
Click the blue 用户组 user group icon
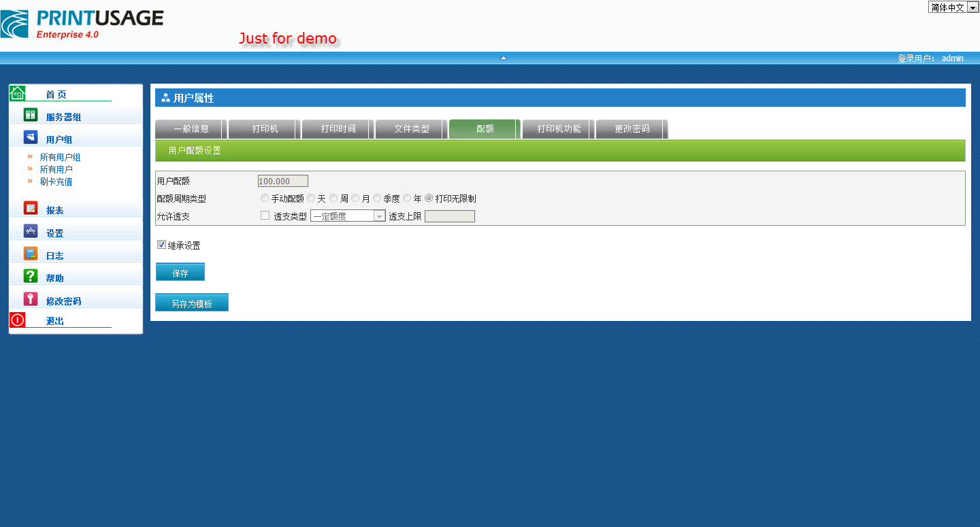click(x=31, y=137)
